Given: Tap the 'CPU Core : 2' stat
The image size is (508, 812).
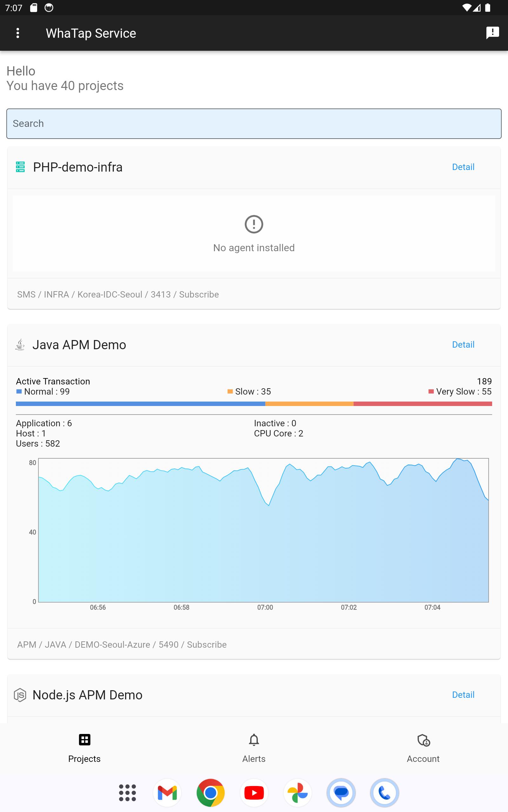Looking at the screenshot, I should [278, 433].
